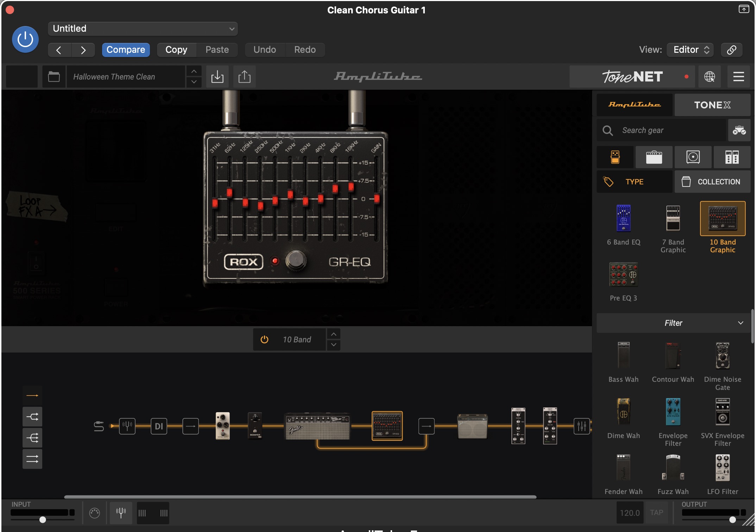The height and width of the screenshot is (532, 756).
Task: Click the Compare button
Action: 126,50
